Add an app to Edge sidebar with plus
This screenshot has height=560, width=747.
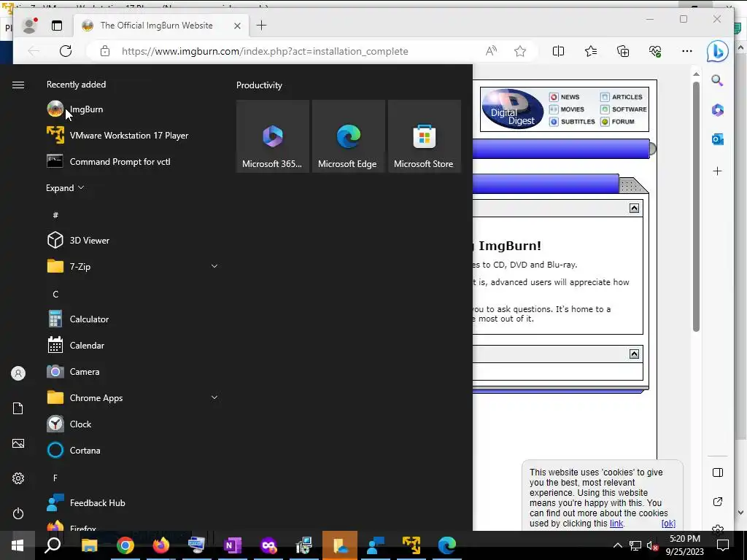click(x=718, y=171)
